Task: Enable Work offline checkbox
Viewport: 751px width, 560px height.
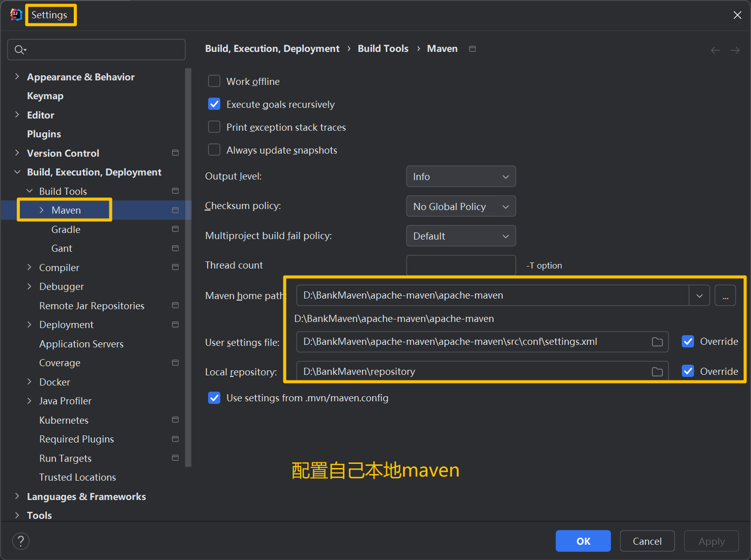Action: pos(214,81)
